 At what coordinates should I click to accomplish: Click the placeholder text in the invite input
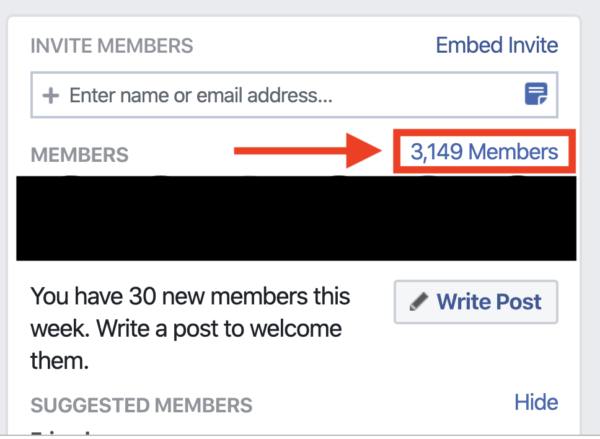tap(201, 95)
